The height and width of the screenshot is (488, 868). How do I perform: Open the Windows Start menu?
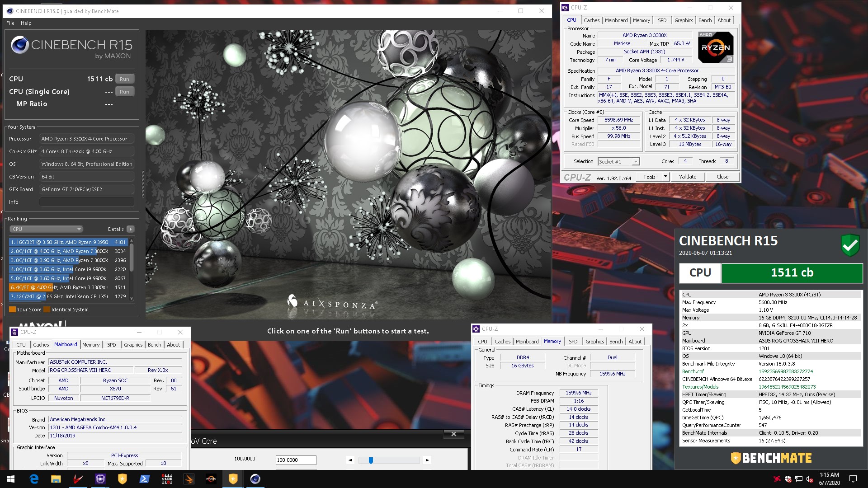(x=11, y=479)
